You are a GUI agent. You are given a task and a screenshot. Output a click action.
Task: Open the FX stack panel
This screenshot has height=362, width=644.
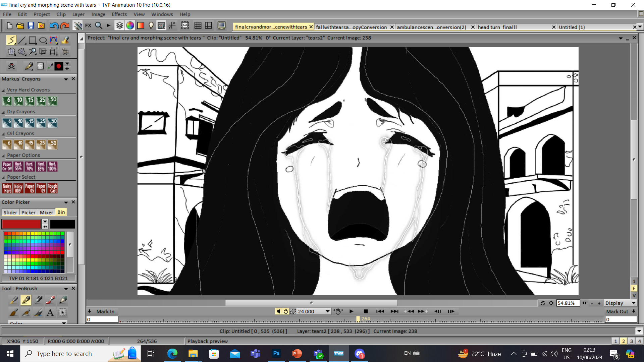tap(88, 25)
